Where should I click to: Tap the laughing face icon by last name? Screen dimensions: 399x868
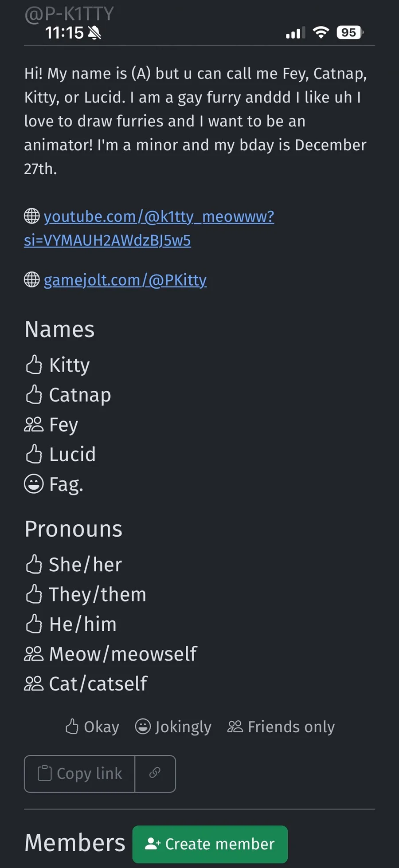(x=34, y=484)
